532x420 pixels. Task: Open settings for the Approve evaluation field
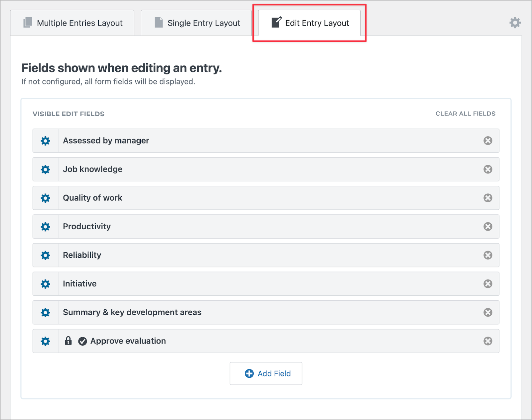tap(45, 341)
